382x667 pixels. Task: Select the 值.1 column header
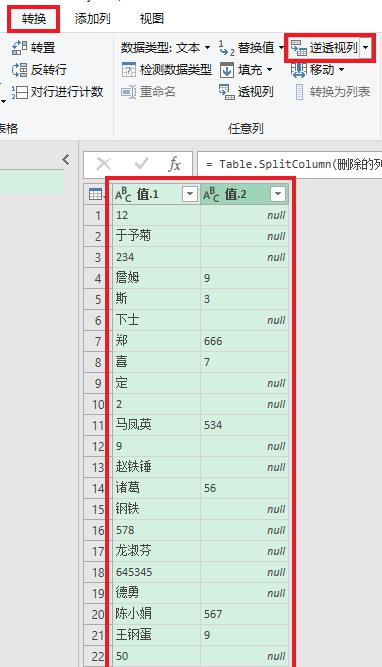tap(156, 194)
